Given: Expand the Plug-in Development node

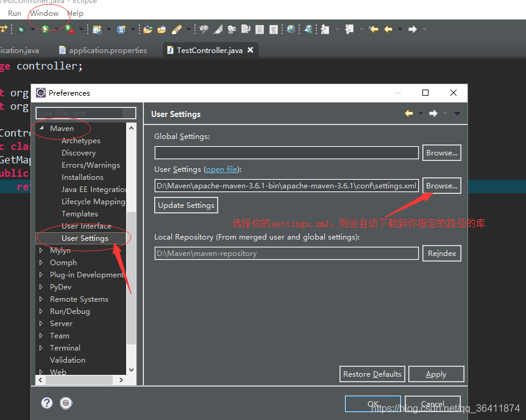Looking at the screenshot, I should coord(41,275).
